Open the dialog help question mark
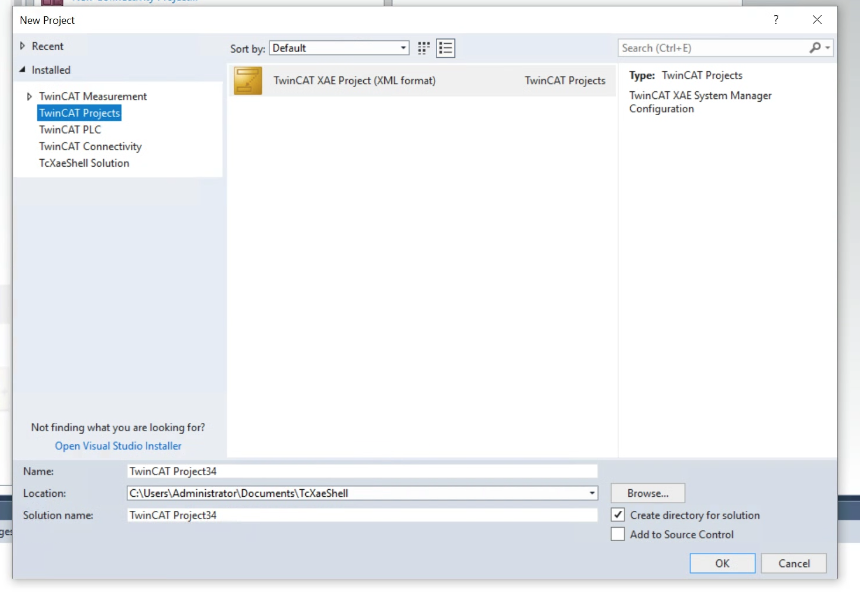860x600 pixels. pos(776,20)
